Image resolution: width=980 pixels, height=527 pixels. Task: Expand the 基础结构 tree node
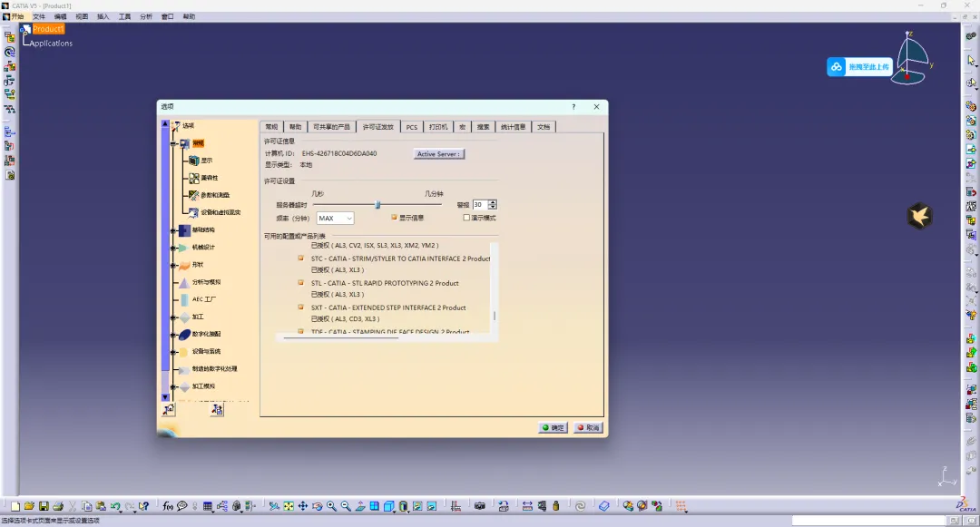(x=174, y=230)
